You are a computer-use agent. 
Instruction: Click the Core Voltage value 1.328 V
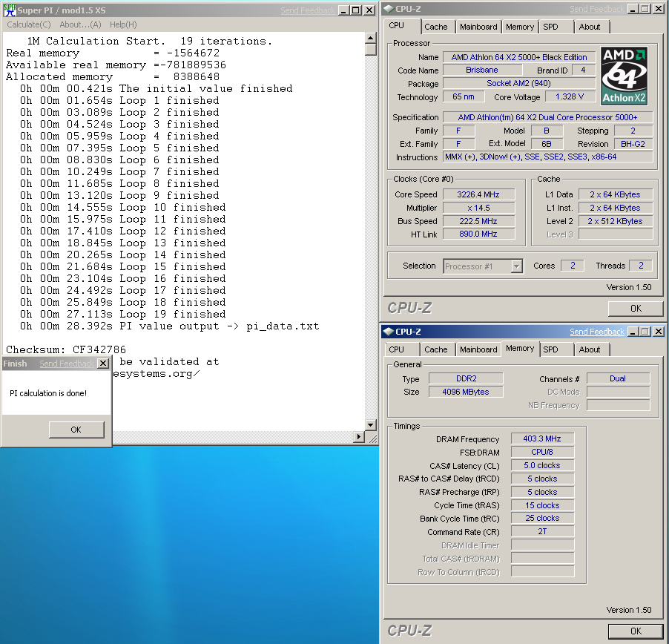[570, 97]
